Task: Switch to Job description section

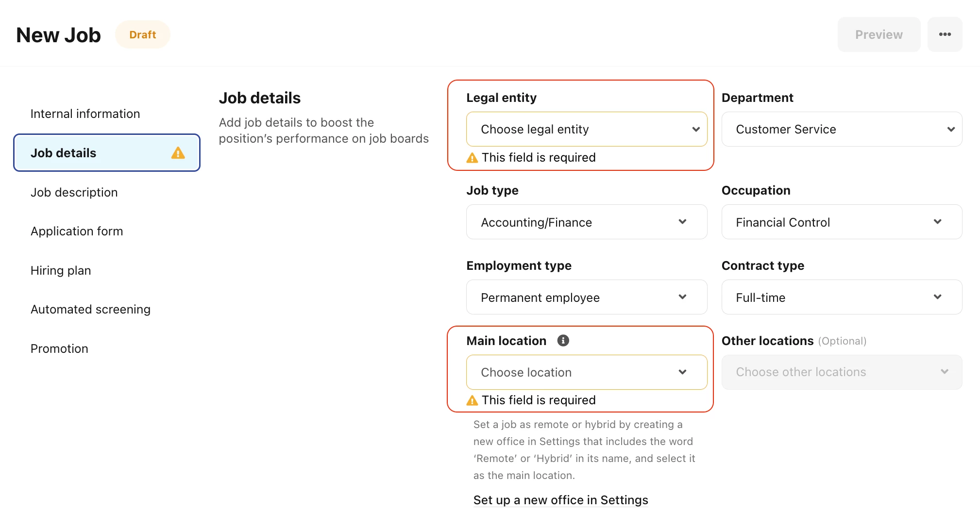Action: (x=74, y=192)
